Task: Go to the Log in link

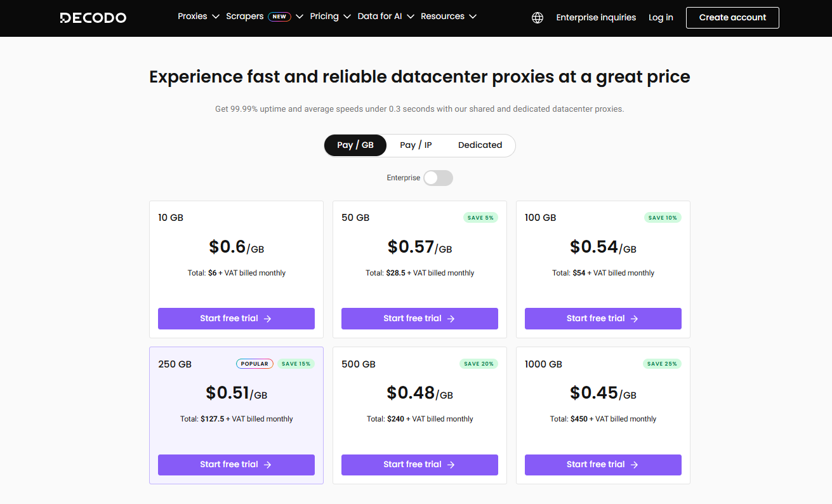Action: tap(661, 18)
